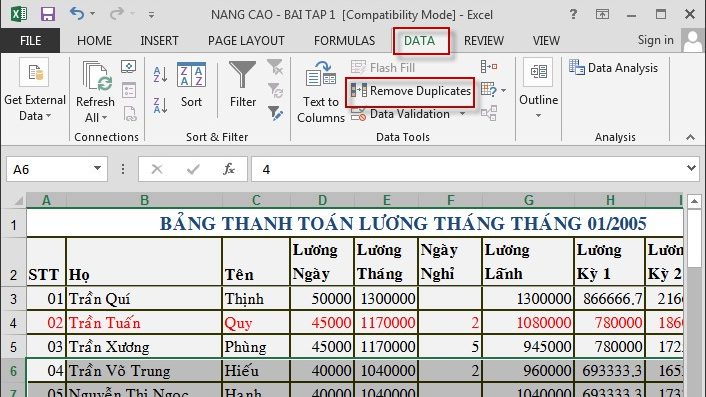Click the user account avatar icon
Image resolution: width=706 pixels, height=397 pixels.
coord(692,41)
